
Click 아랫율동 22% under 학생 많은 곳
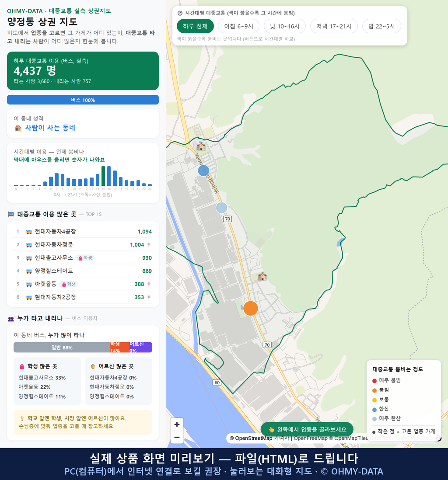tap(34, 387)
